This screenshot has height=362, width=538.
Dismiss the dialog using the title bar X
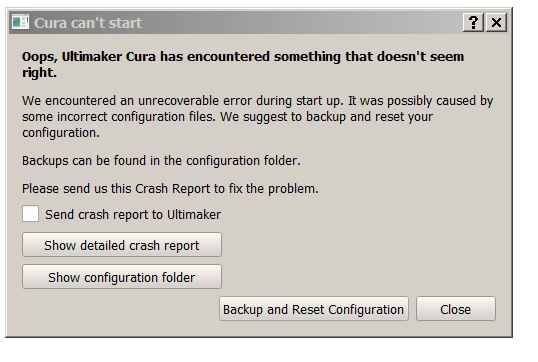pyautogui.click(x=496, y=23)
